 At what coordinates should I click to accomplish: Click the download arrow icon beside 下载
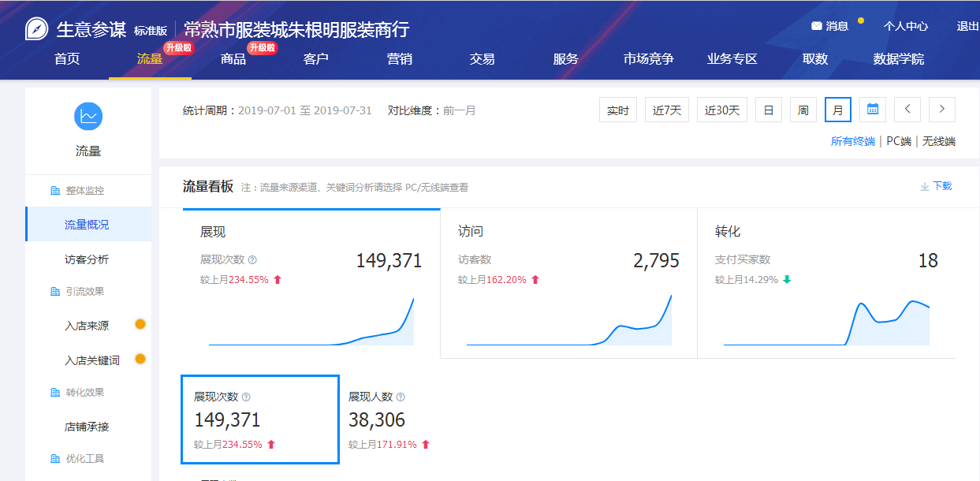tap(925, 187)
